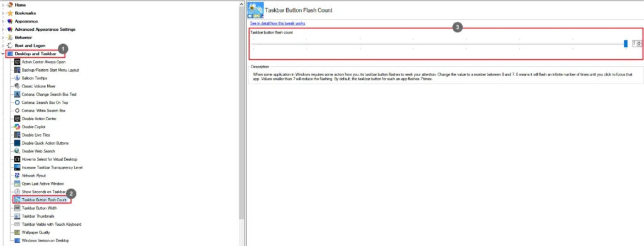Click the Taskbar Button Flash Count header image

[255, 10]
